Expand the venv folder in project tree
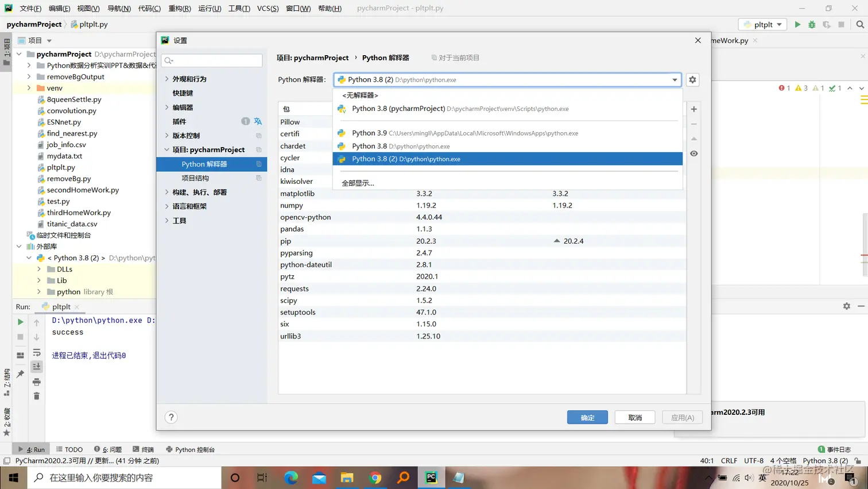 pos(29,88)
